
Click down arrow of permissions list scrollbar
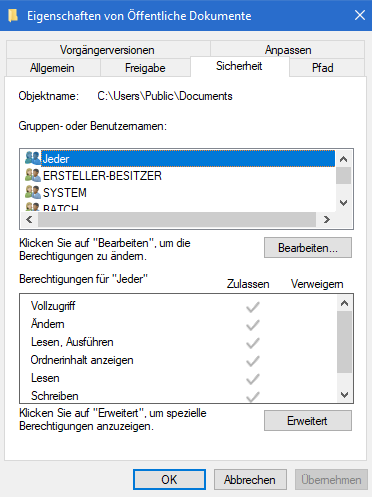coord(344,395)
